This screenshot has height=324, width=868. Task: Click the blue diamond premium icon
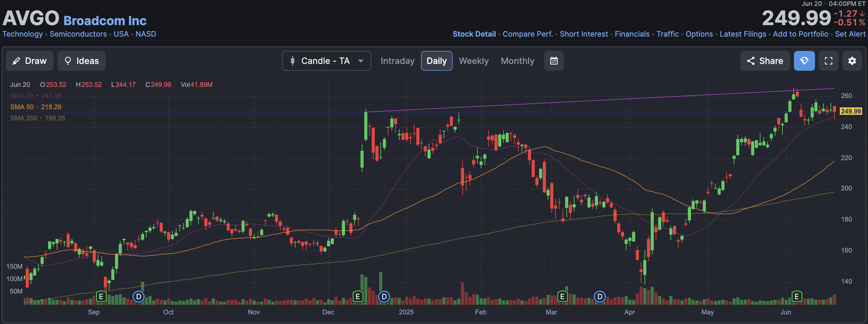(804, 61)
